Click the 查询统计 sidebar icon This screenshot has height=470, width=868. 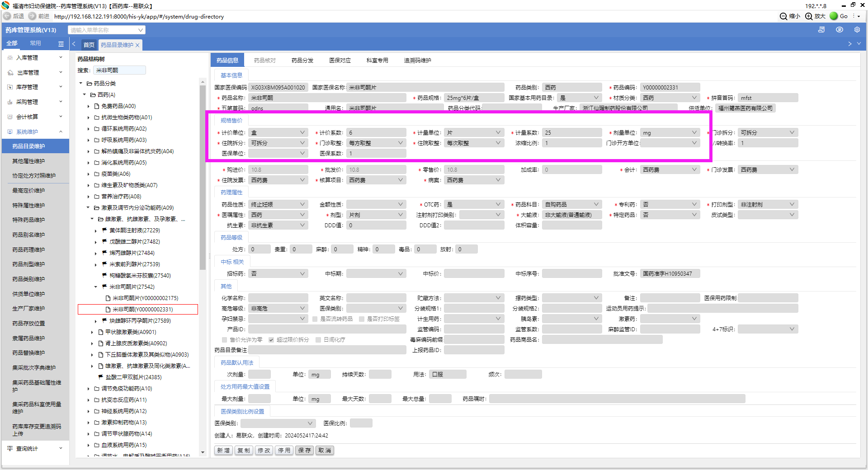[10, 449]
